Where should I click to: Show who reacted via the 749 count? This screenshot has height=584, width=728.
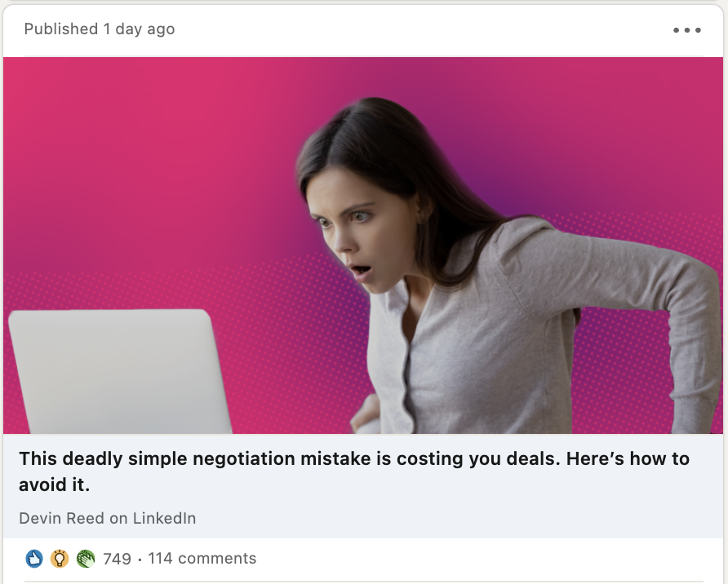[x=117, y=559]
